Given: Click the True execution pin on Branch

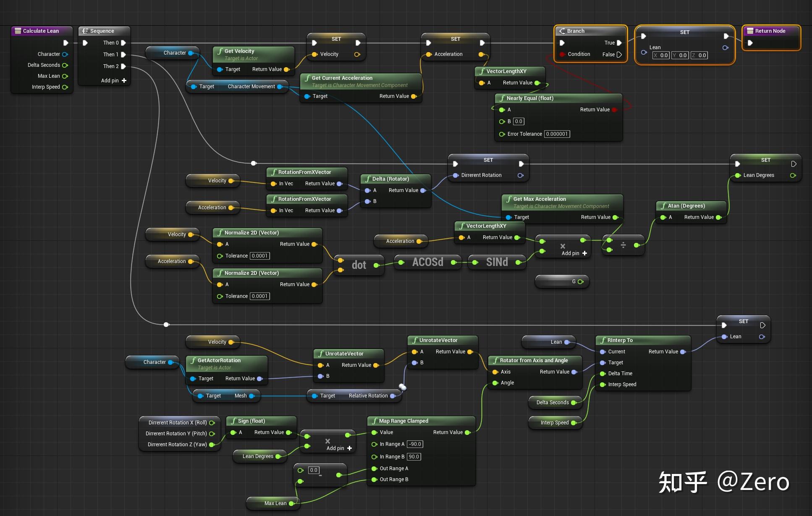Looking at the screenshot, I should pos(620,43).
